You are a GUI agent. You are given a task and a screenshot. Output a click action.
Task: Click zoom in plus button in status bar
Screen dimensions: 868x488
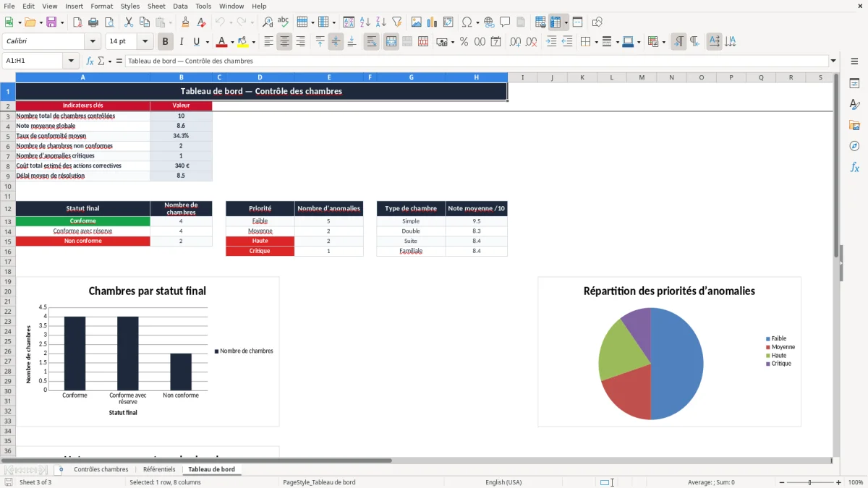[838, 482]
